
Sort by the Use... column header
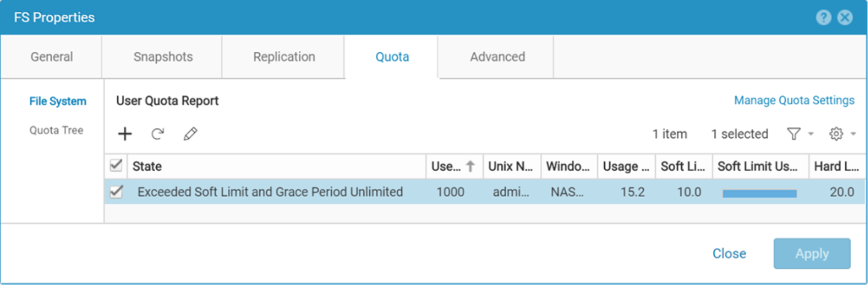[x=454, y=166]
